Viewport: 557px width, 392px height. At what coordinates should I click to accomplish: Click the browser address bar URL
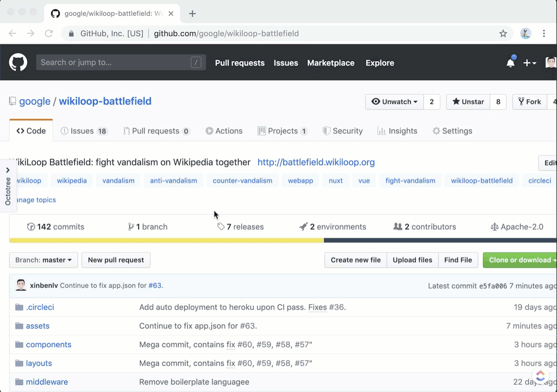pos(226,33)
